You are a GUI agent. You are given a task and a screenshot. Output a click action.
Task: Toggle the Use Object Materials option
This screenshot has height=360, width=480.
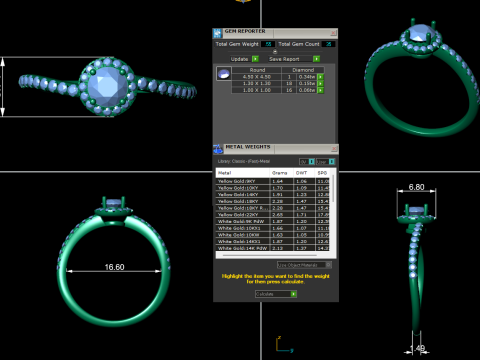click(x=304, y=265)
